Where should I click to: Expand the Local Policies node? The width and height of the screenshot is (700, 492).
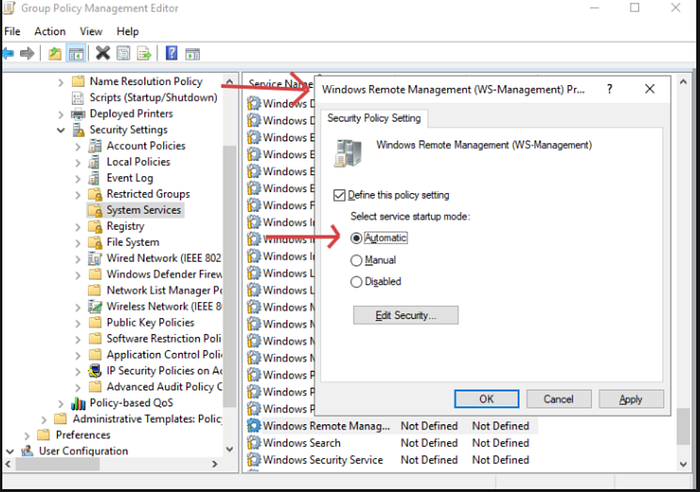pyautogui.click(x=78, y=163)
